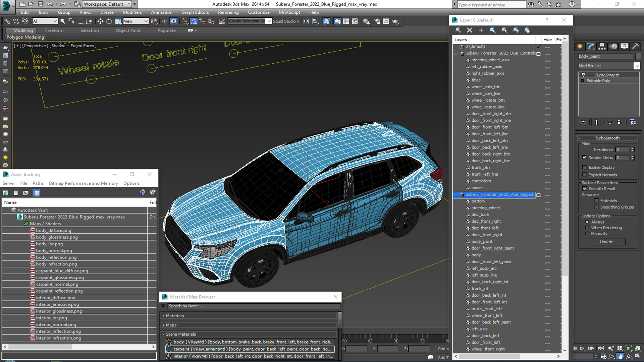The height and width of the screenshot is (362, 644).
Task: Click the Bind to Space Warp icon
Action: 25,21
